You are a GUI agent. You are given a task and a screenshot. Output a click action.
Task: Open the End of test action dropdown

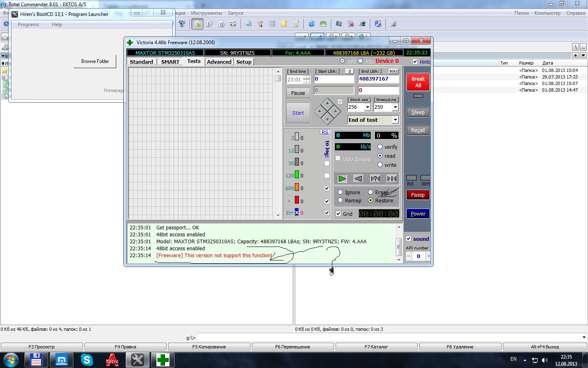[395, 120]
